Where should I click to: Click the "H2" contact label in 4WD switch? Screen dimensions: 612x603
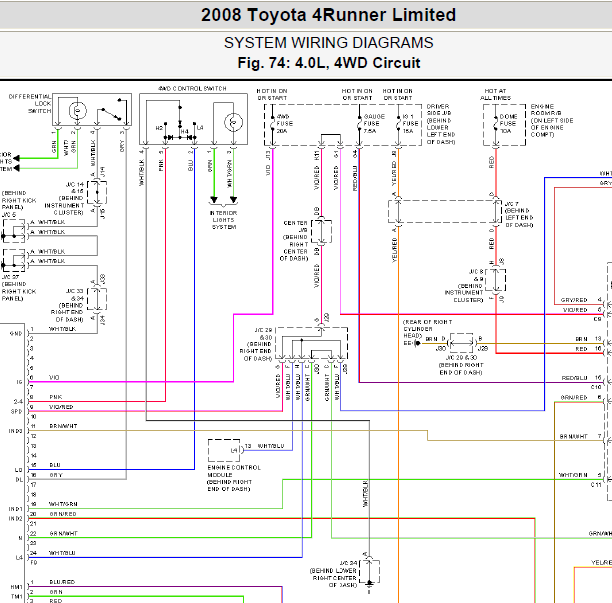point(159,128)
